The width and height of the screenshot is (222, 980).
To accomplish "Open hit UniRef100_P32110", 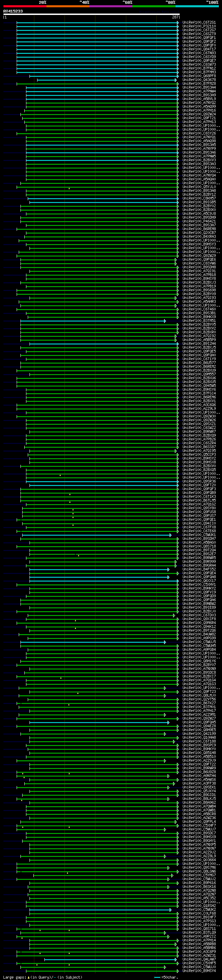I will 199,26.
